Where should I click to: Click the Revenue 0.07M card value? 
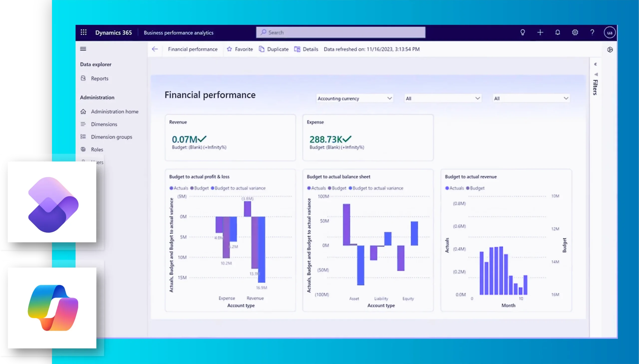point(184,139)
